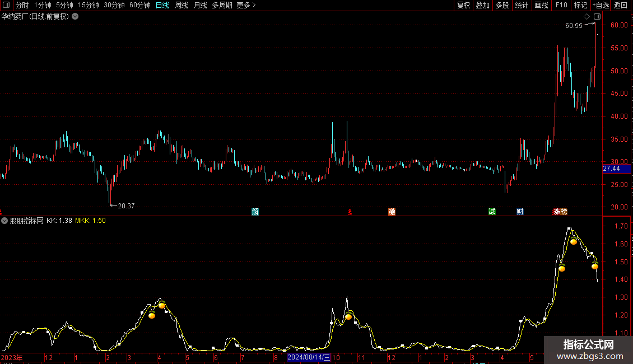Viewport: 633px width, 364px height.
Task: Click the 复权 adjustment button
Action: 463,5
